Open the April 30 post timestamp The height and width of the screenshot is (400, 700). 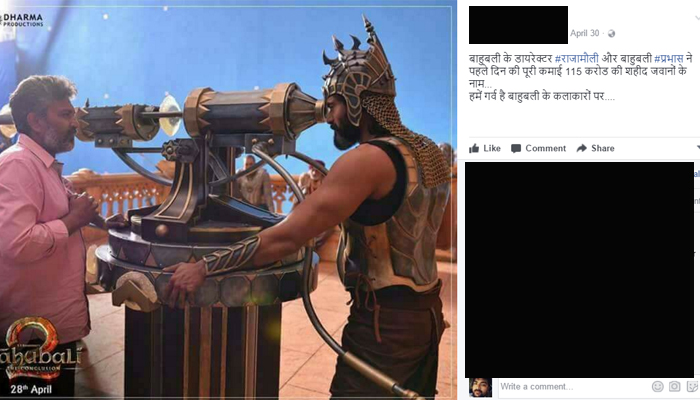(584, 33)
